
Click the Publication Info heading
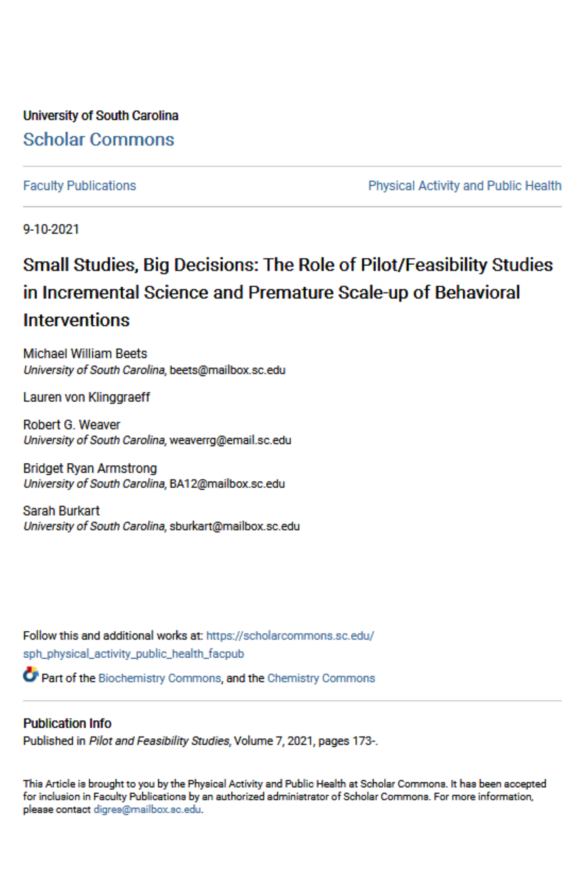point(67,723)
